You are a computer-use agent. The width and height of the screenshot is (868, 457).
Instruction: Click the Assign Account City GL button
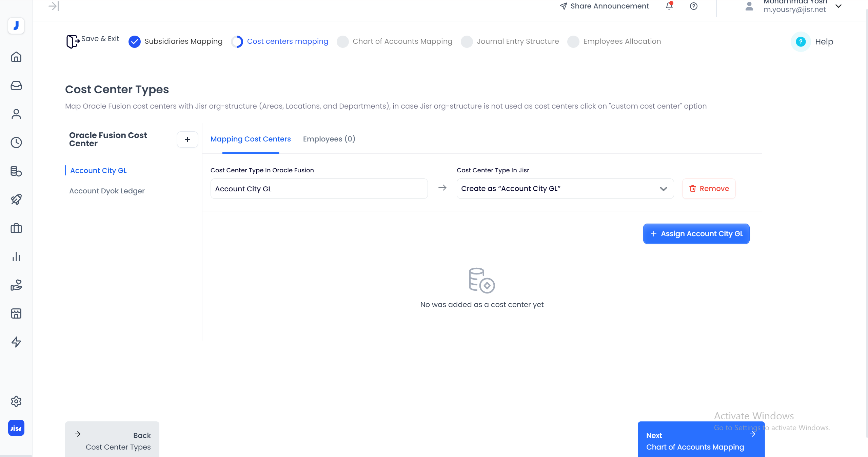pyautogui.click(x=696, y=234)
